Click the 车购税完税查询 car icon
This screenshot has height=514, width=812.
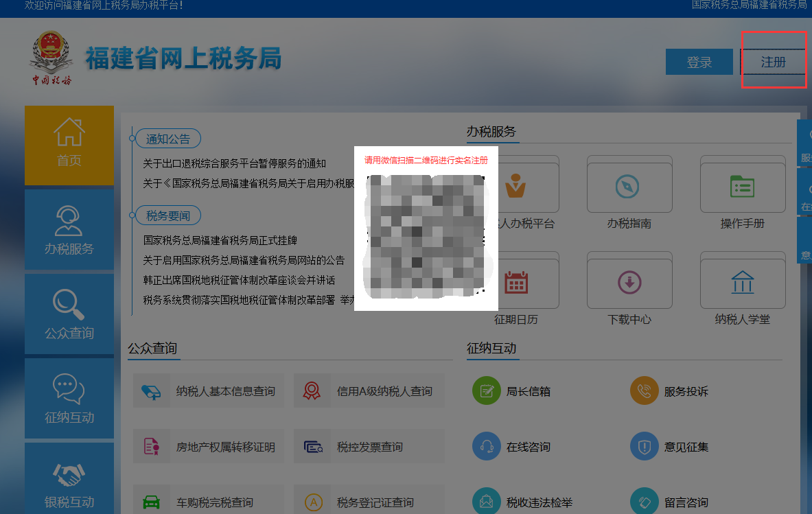tap(151, 502)
